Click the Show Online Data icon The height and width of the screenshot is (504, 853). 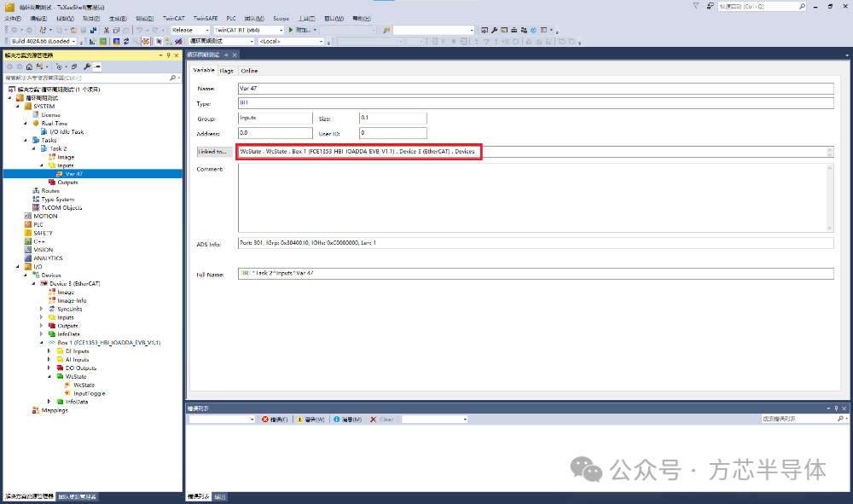coord(159,41)
